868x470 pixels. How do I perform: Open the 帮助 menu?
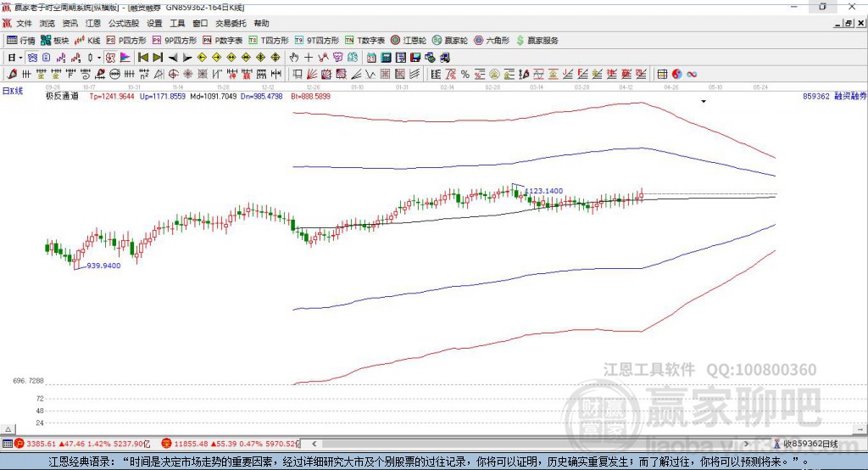coord(261,23)
